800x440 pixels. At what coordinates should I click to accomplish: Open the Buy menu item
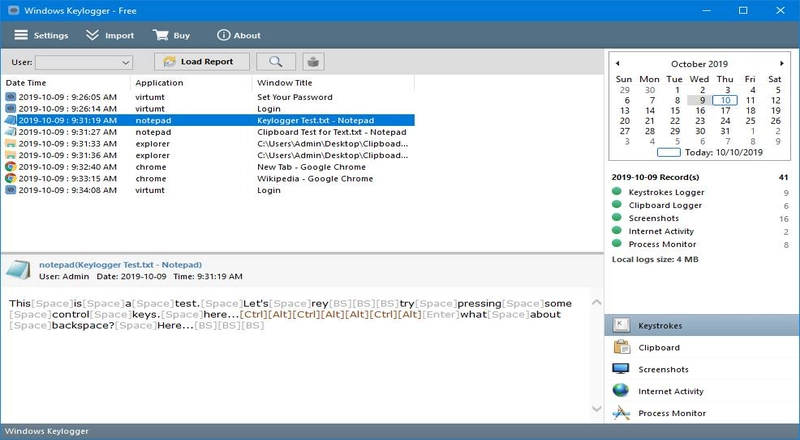[x=171, y=35]
